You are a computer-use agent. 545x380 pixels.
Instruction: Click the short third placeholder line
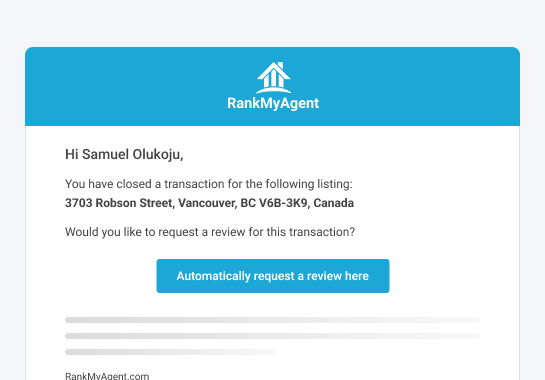pyautogui.click(x=170, y=352)
